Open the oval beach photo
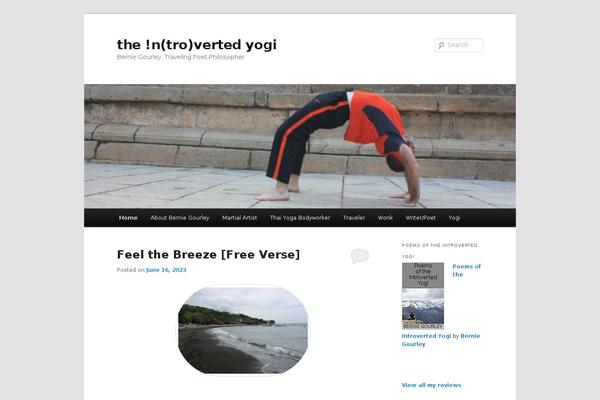Viewport: 600px width, 400px height. [243, 330]
